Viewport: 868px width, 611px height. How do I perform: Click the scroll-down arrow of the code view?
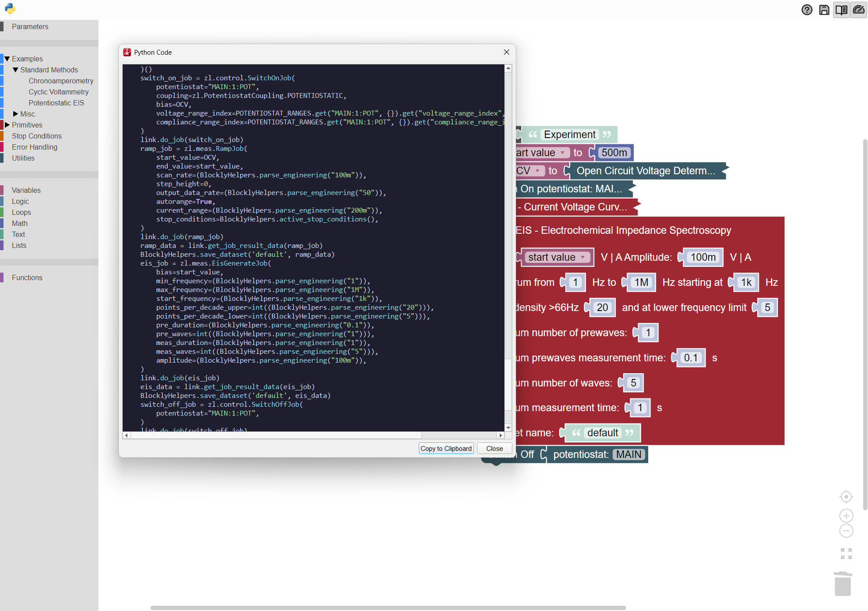(x=508, y=427)
